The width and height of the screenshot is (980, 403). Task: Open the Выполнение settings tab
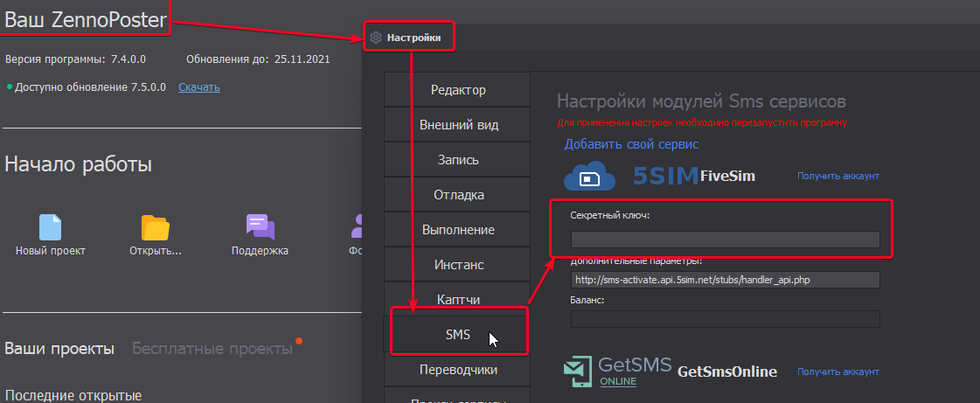coord(457,230)
